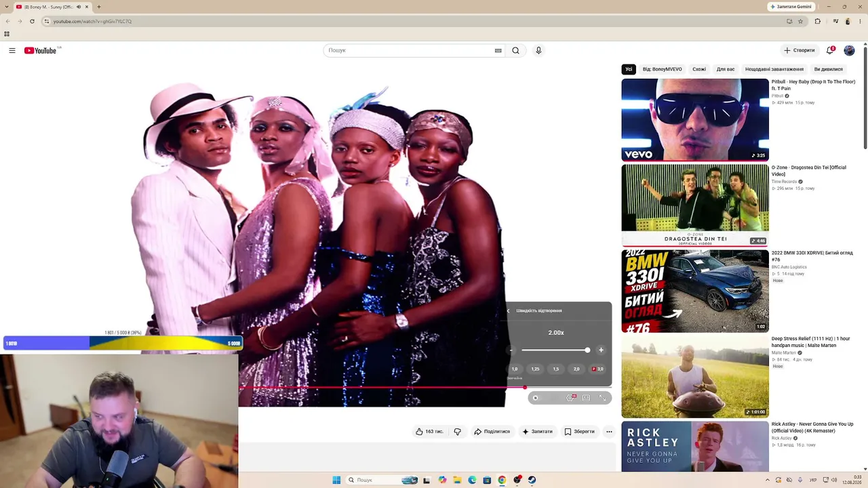868x488 pixels.
Task: Open the Rick Astley video title link
Action: [812, 428]
